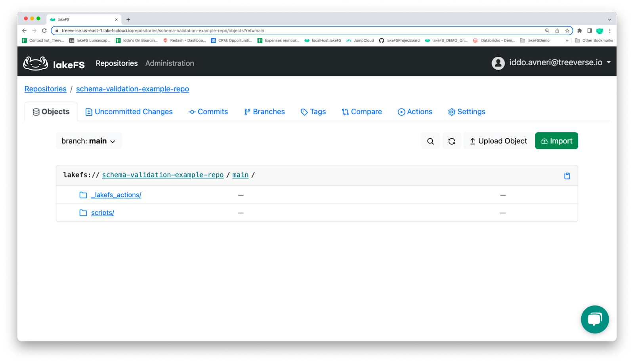Show the browser tab search chevron
Screen dimensions: 634x364
pos(609,19)
